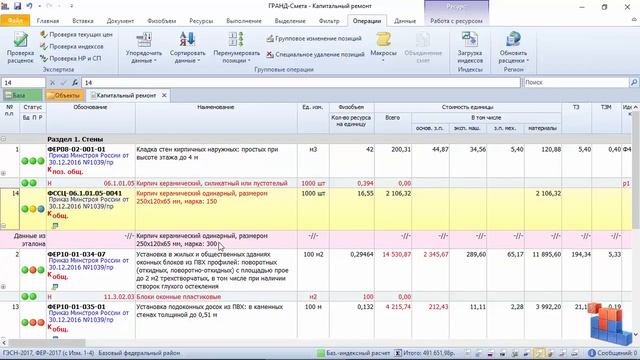640x360 pixels.
Task: Collapse row 14 details
Action: [x=3, y=226]
